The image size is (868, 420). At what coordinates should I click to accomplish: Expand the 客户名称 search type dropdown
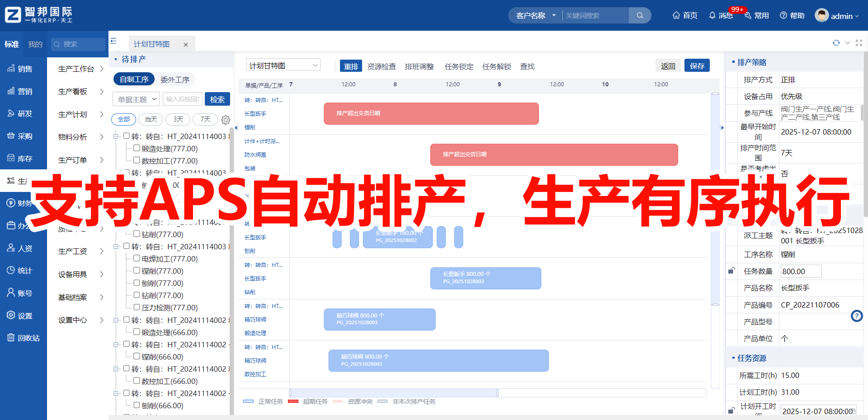[x=536, y=15]
